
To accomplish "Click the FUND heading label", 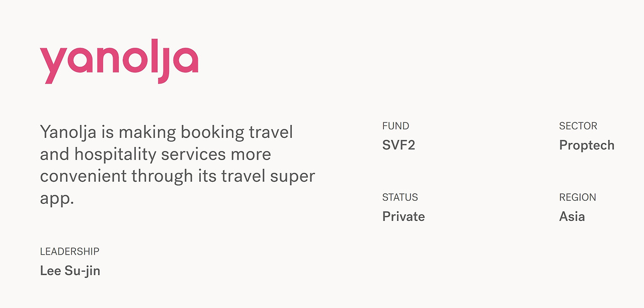I will coord(396,126).
